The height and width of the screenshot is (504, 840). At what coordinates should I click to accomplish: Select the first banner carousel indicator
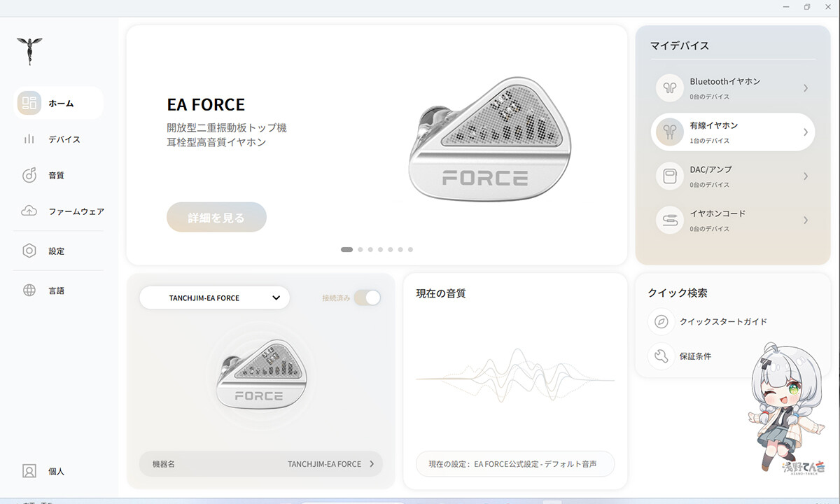[346, 249]
